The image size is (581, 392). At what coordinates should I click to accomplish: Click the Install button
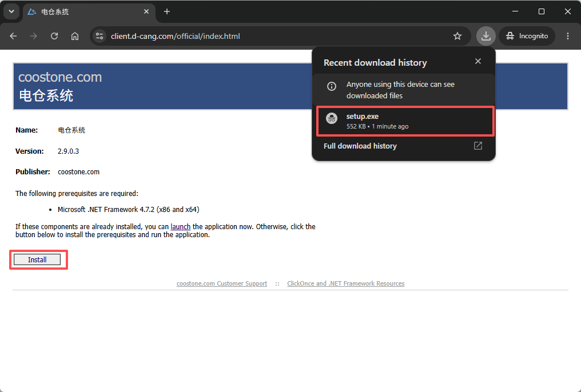tap(37, 259)
